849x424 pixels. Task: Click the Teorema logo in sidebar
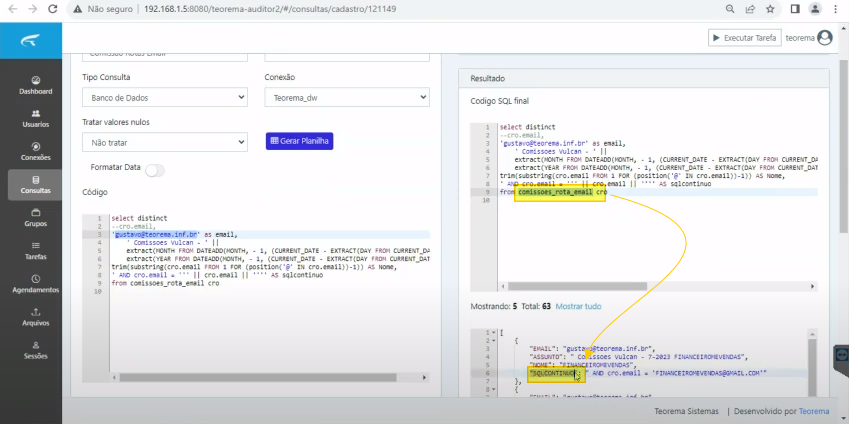click(31, 41)
